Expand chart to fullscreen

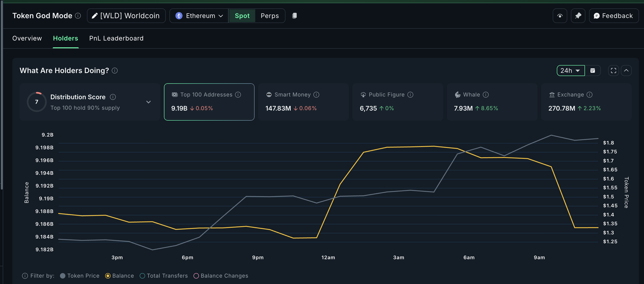tap(613, 71)
